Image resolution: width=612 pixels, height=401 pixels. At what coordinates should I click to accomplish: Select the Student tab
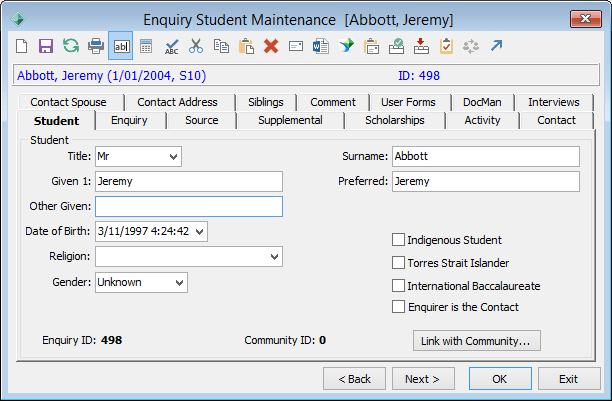56,121
